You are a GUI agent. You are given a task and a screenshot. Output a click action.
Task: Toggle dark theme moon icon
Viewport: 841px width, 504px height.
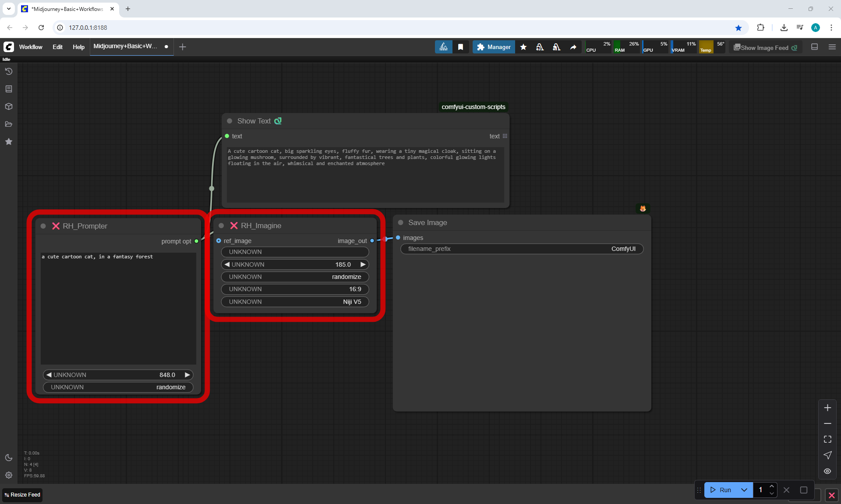9,458
